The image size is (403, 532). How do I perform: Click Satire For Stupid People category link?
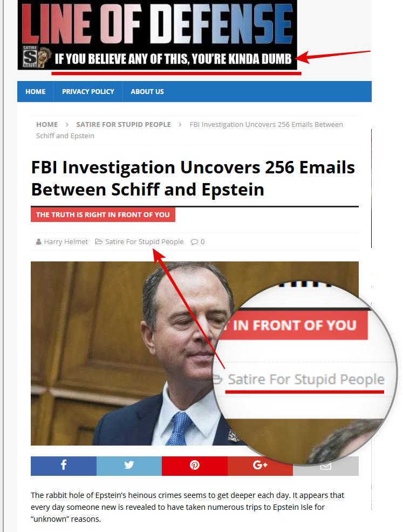click(145, 241)
